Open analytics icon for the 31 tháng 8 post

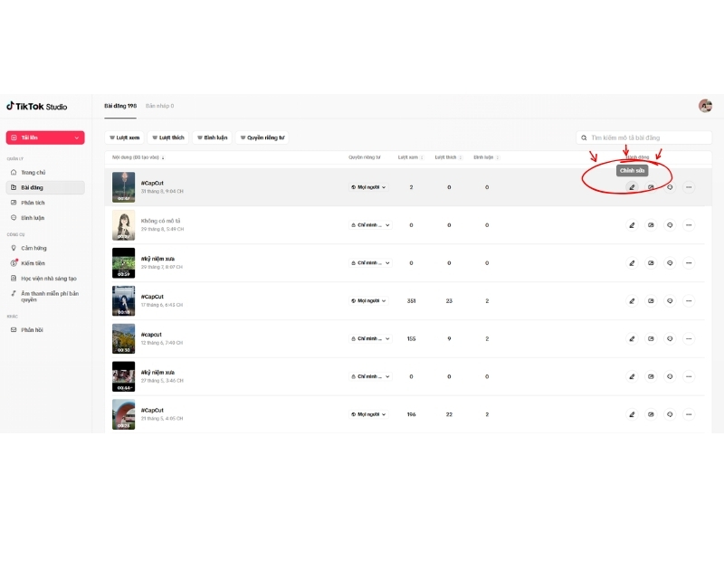(x=651, y=187)
